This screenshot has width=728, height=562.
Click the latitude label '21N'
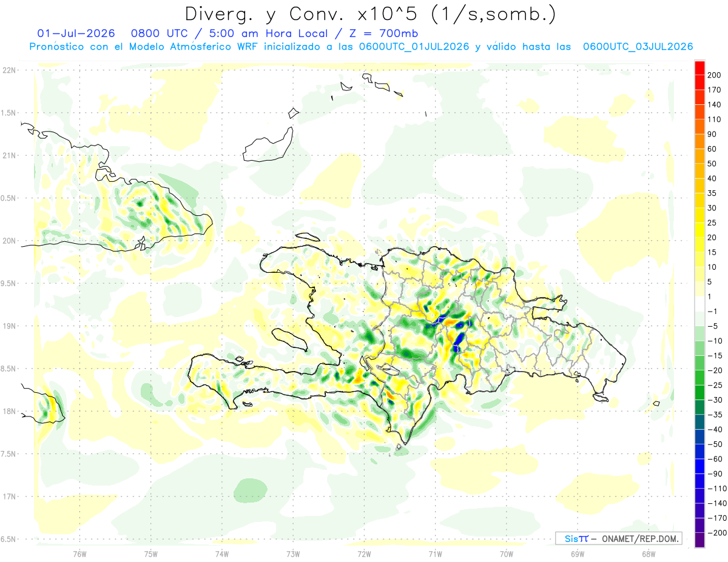coord(10,155)
